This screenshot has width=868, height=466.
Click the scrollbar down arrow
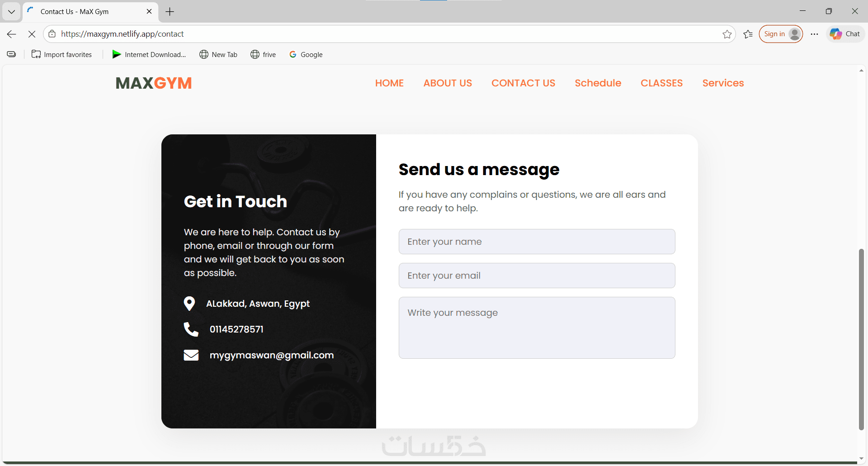[861, 459]
